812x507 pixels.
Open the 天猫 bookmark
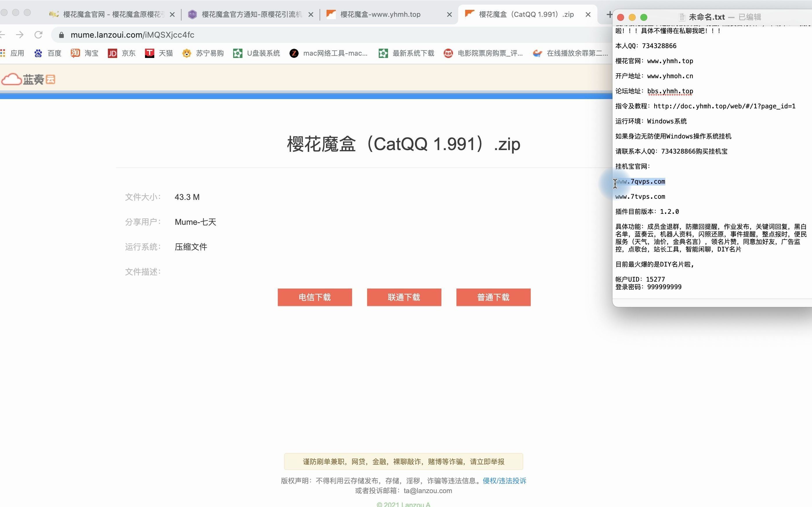[159, 53]
